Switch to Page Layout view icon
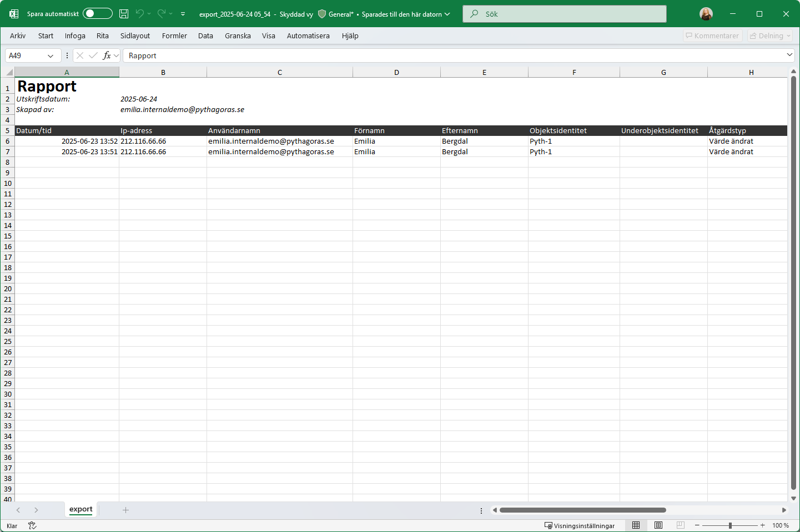 click(x=658, y=525)
